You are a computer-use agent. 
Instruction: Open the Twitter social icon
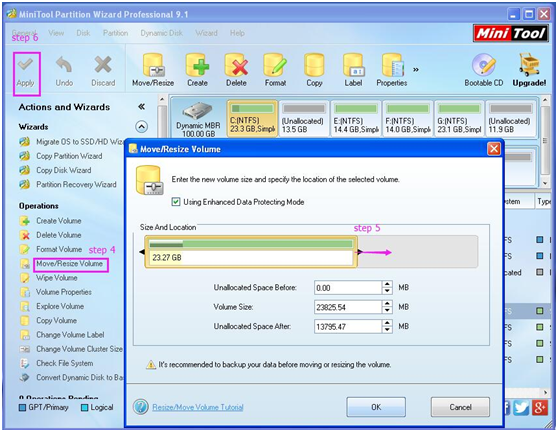(x=521, y=407)
